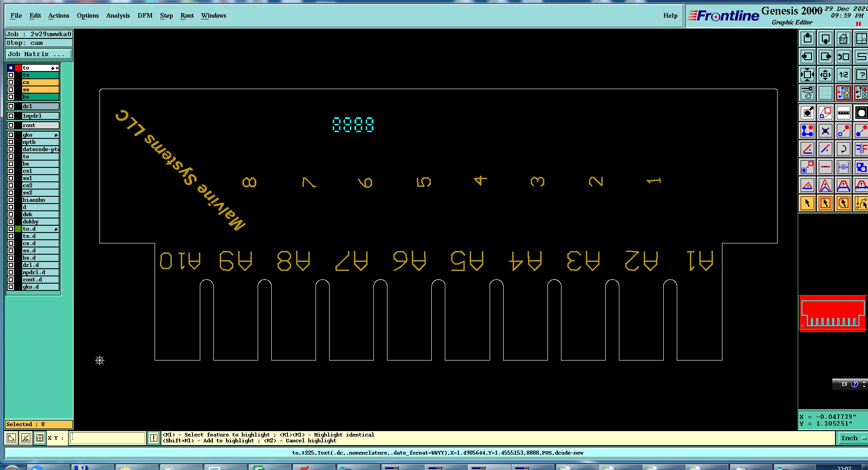868x470 pixels.
Task: Click the three blue dots with red dot icon
Action: [x=807, y=131]
